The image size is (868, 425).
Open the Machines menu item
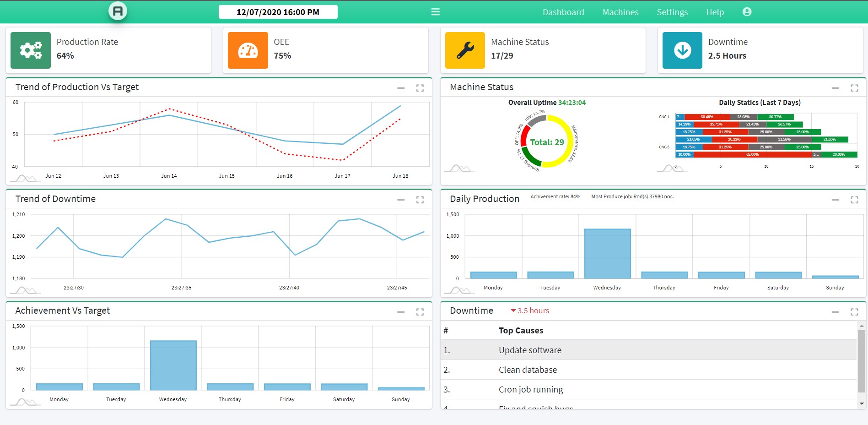pyautogui.click(x=620, y=12)
